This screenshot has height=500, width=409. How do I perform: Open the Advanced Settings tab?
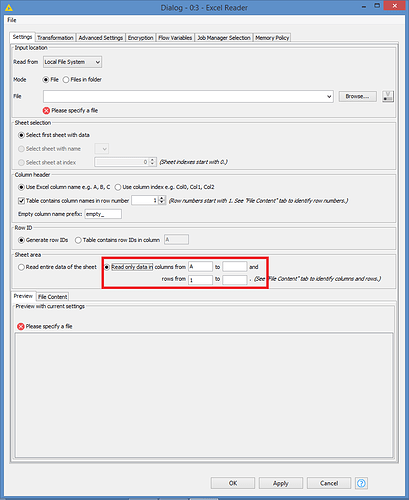101,38
